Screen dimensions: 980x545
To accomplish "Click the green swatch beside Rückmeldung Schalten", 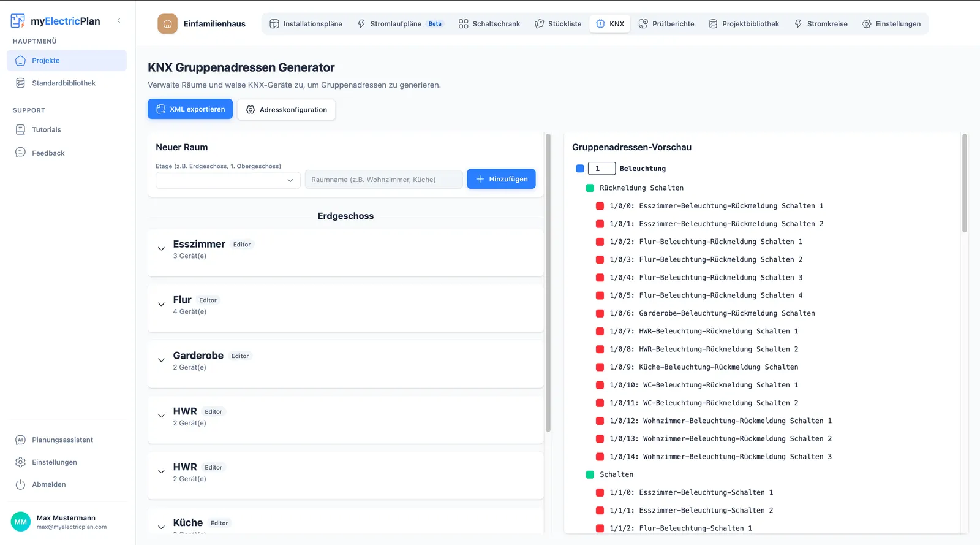I will coord(590,188).
